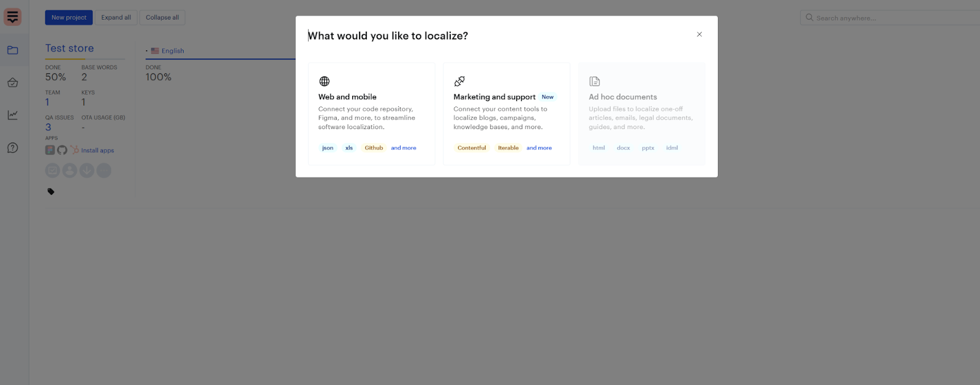Collapse all projects
This screenshot has height=385, width=980.
point(162,18)
